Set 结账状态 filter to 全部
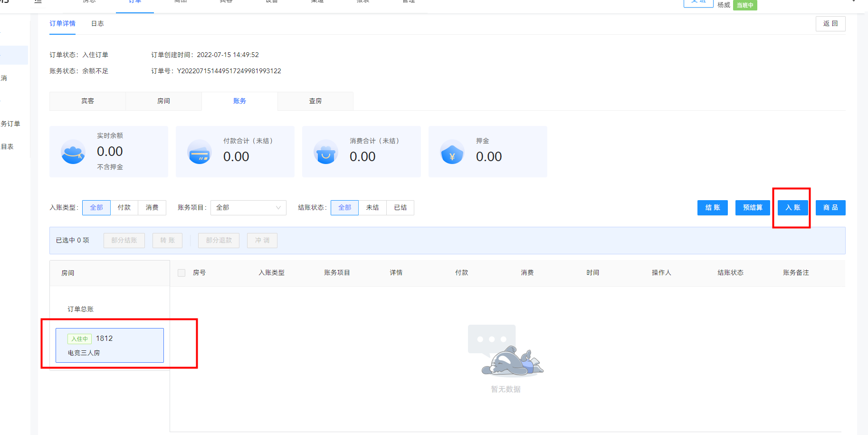Screen dimensions: 868x435 click(x=344, y=208)
